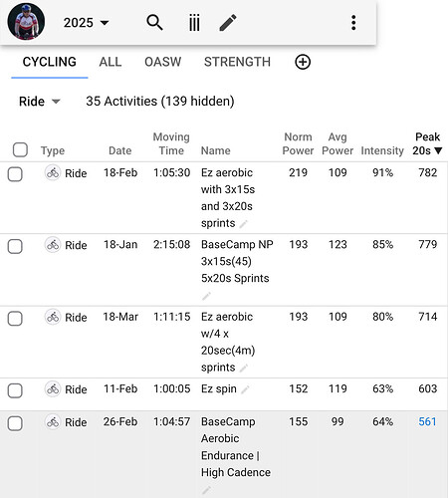Image resolution: width=448 pixels, height=498 pixels.
Task: Open the 2025 year dropdown
Action: click(87, 23)
